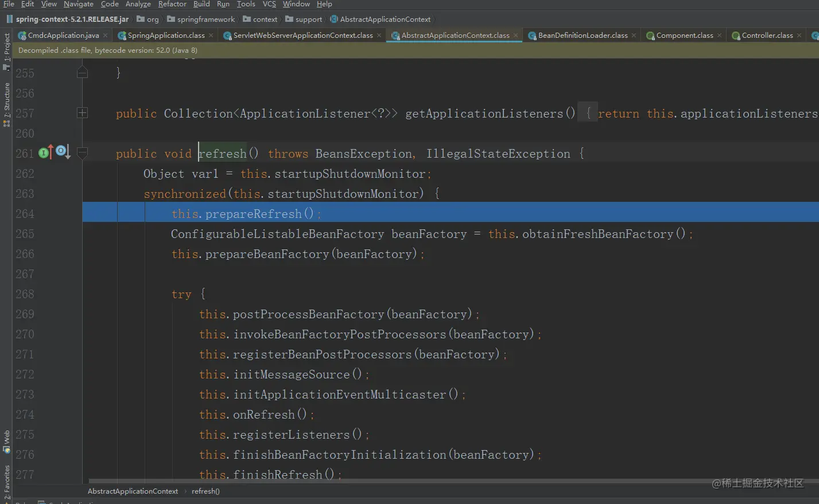This screenshot has width=819, height=504.
Task: Collapse the refresh method fold at line 261
Action: (x=82, y=153)
